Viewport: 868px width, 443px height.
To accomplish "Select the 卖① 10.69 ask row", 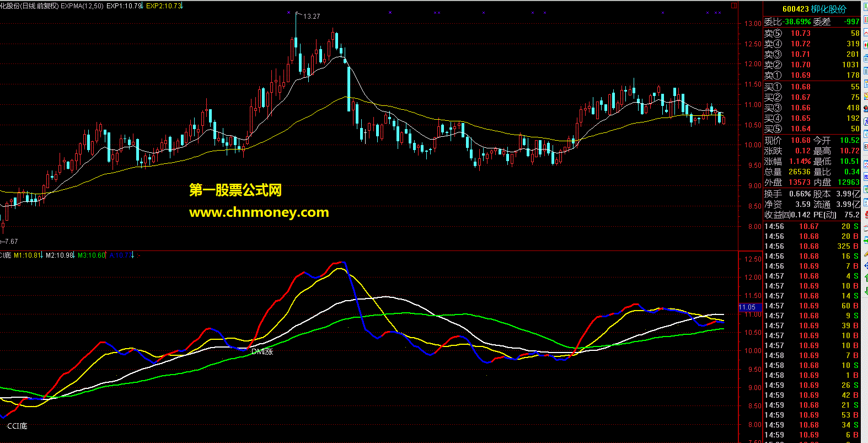I will tap(812, 75).
